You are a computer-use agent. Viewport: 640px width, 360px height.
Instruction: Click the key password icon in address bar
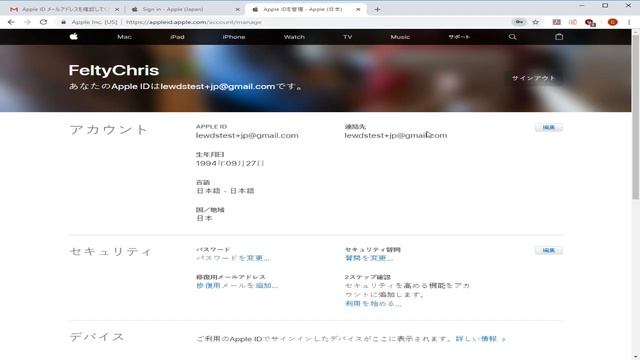[519, 22]
